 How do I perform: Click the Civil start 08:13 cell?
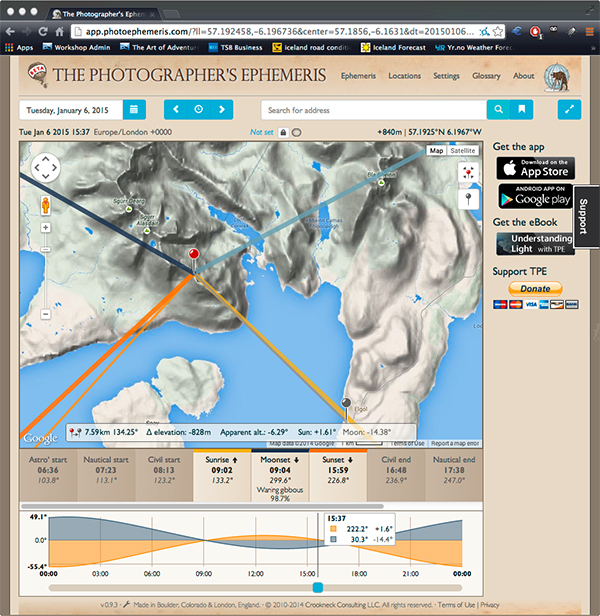coord(164,475)
